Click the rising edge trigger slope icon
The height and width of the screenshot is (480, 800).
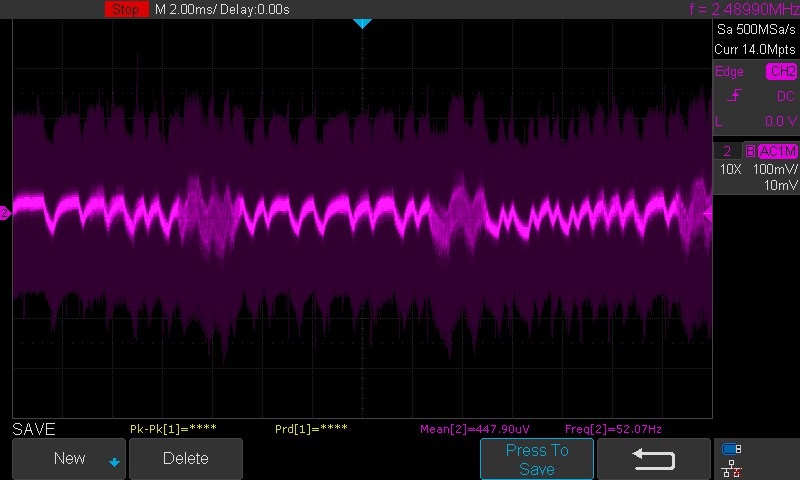pos(734,95)
